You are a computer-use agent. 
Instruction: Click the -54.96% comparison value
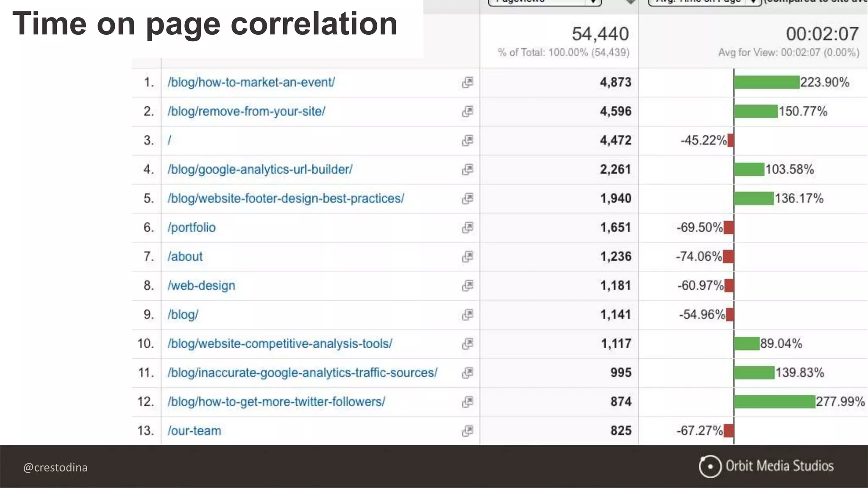coord(702,315)
